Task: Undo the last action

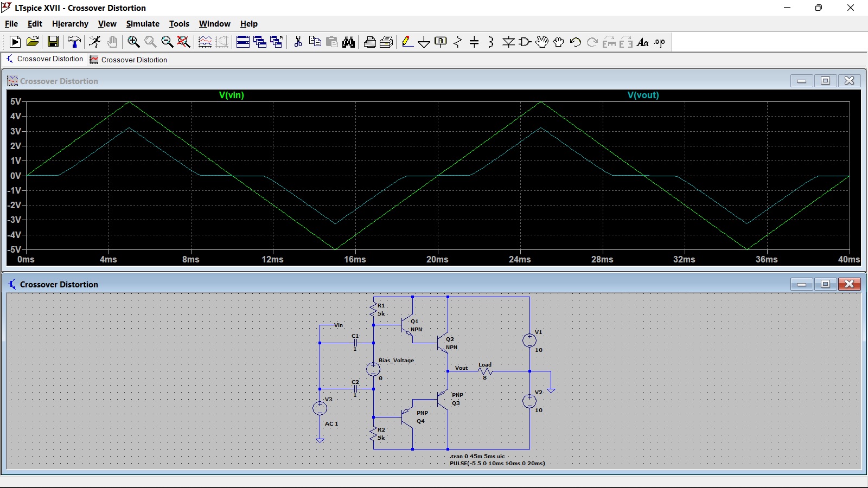Action: click(x=576, y=42)
